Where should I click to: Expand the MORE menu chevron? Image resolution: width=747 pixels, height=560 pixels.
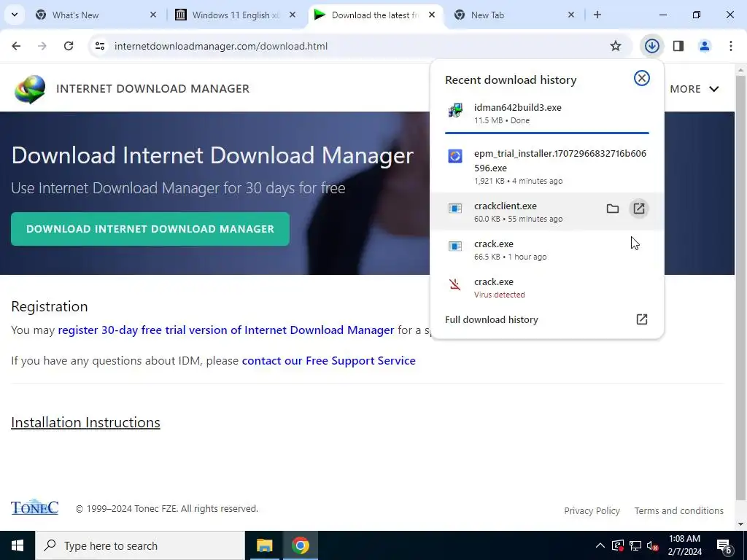coord(713,89)
